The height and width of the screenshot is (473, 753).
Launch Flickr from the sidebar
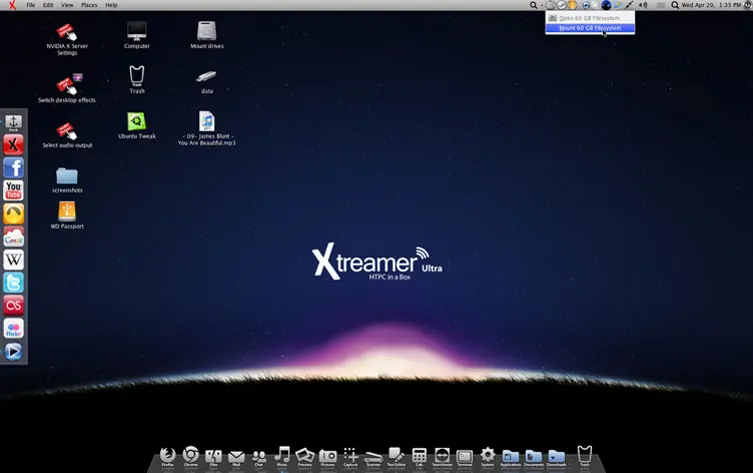point(13,329)
